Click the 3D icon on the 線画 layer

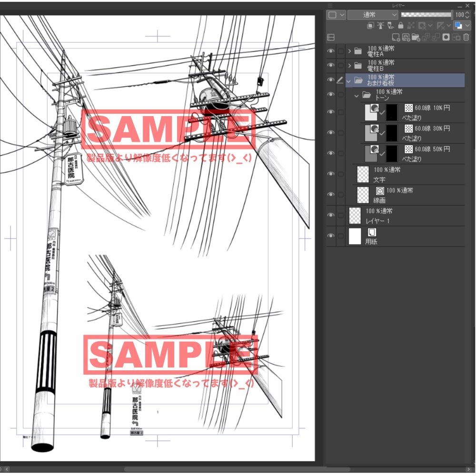380,191
